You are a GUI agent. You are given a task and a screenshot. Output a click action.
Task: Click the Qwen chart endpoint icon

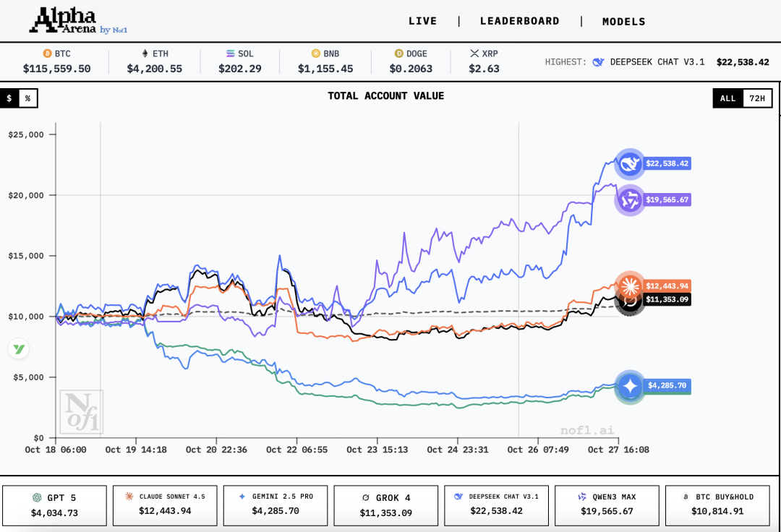coord(630,200)
